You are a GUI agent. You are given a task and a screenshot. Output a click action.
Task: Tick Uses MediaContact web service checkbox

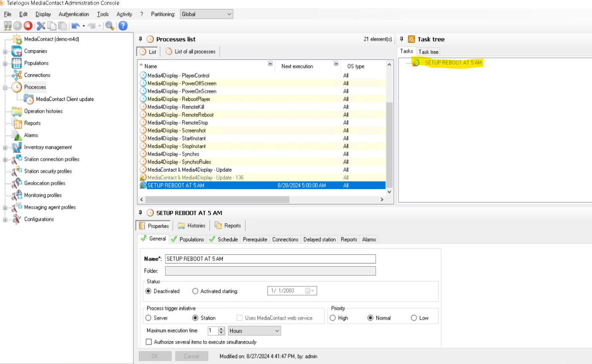tap(240, 318)
